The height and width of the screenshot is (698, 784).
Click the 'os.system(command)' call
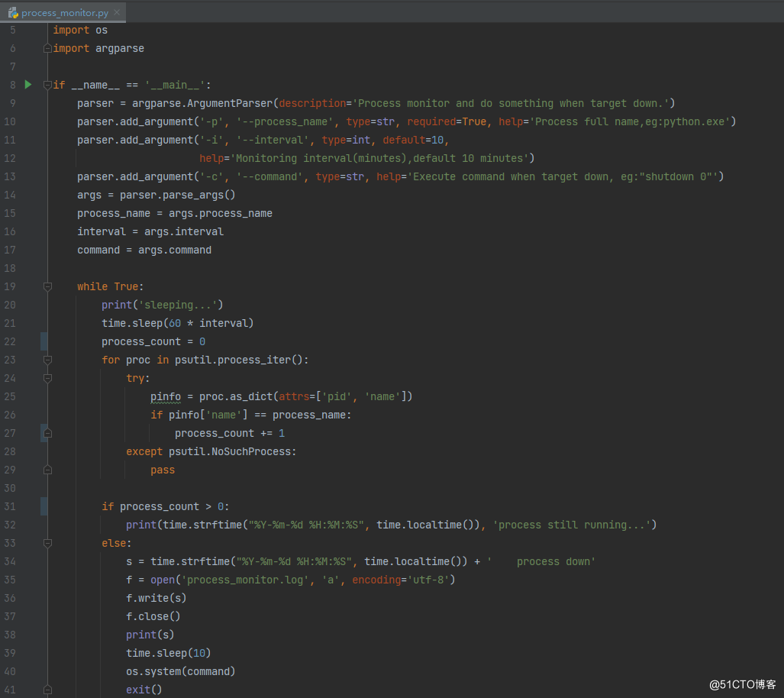[x=180, y=672]
